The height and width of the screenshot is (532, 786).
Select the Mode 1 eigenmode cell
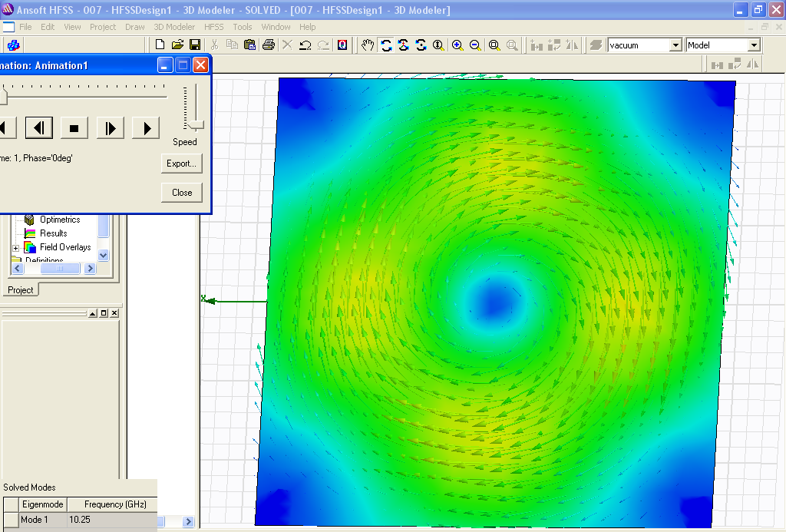tap(43, 520)
